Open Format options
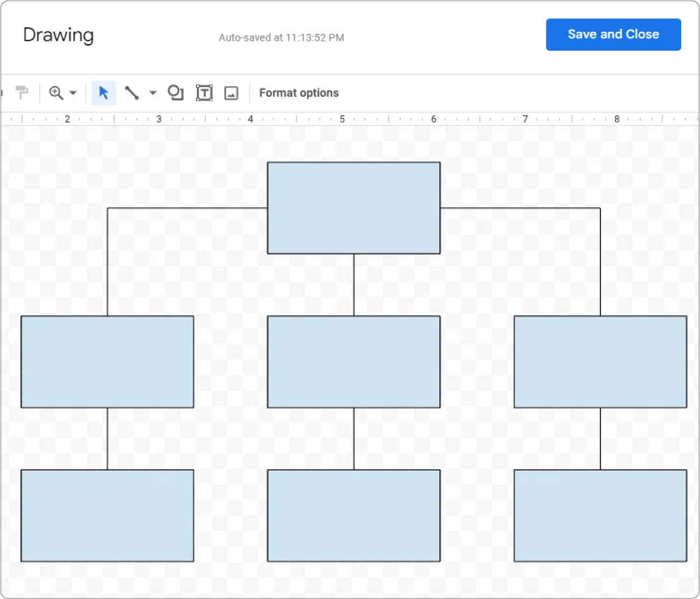The image size is (700, 599). 299,93
